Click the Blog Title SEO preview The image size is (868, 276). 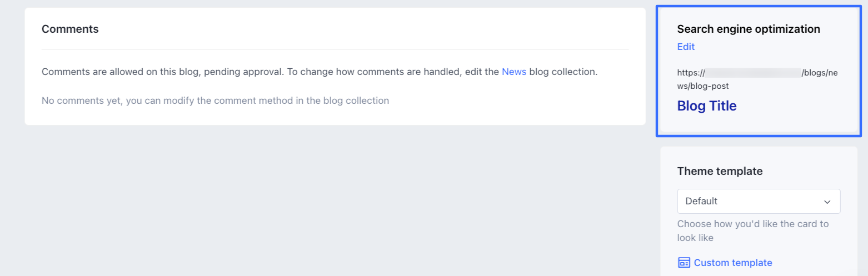pyautogui.click(x=706, y=106)
